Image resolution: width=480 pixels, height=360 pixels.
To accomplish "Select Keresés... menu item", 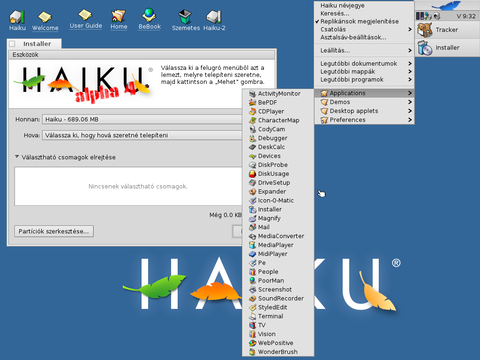I will [364, 13].
